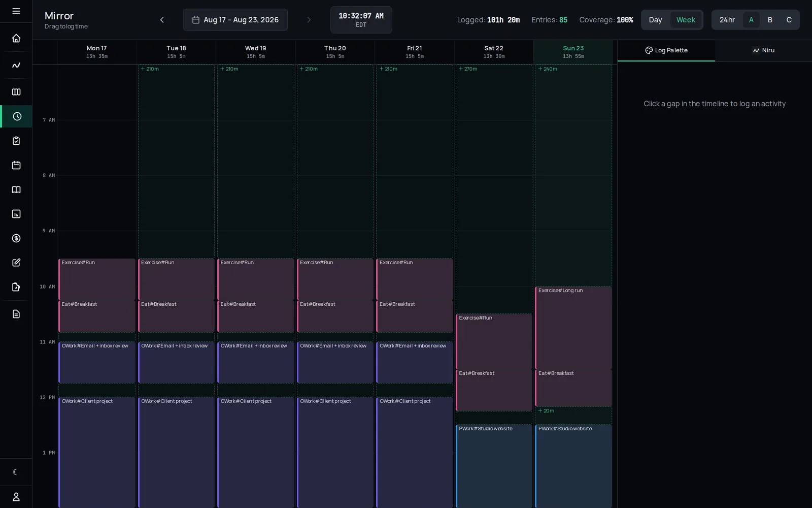Select layout option B
The height and width of the screenshot is (508, 812).
tap(770, 20)
